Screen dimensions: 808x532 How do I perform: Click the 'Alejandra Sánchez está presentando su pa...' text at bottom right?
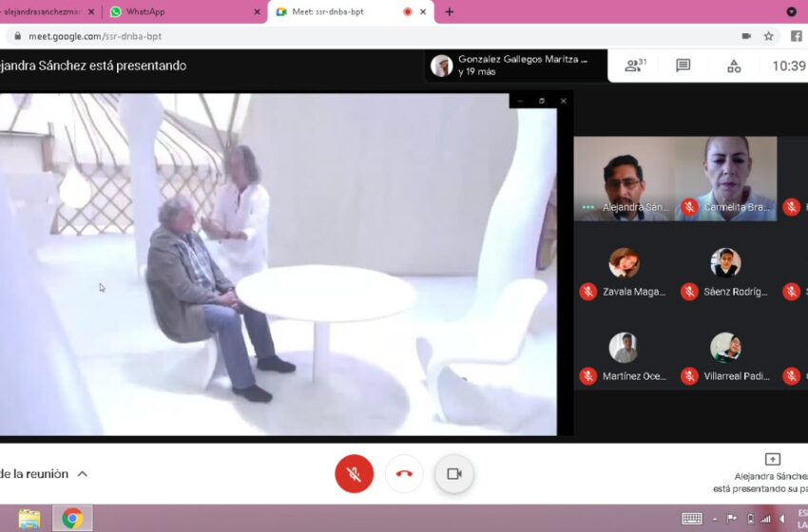coord(760,483)
